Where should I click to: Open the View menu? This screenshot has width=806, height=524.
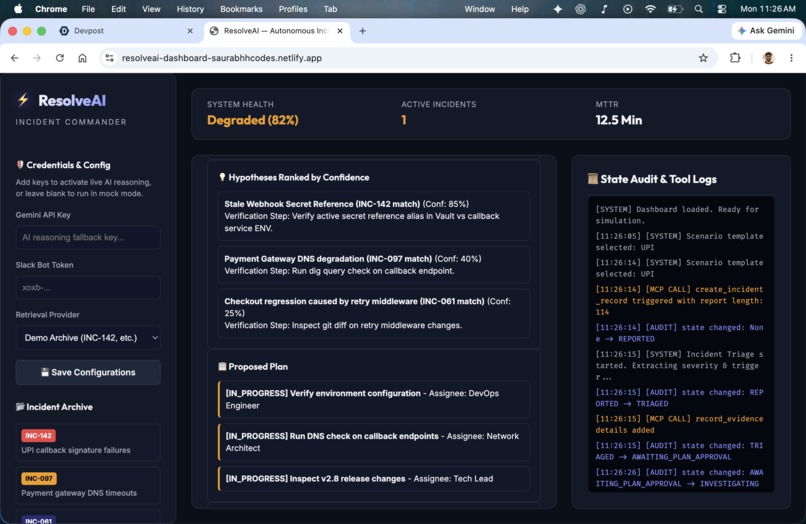point(151,9)
